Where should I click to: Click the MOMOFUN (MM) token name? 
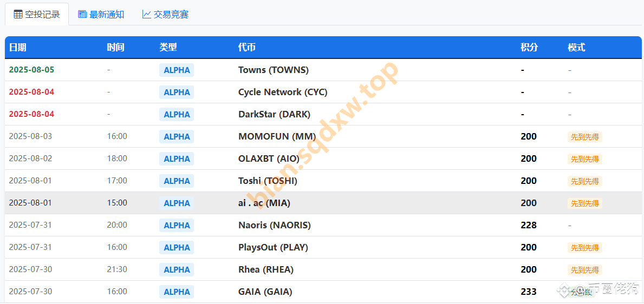click(277, 137)
